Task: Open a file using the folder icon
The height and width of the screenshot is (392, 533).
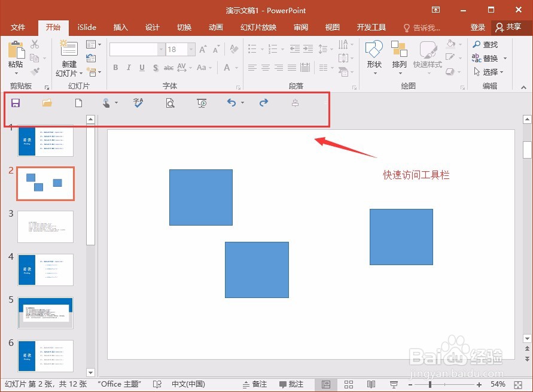Action: pos(47,102)
